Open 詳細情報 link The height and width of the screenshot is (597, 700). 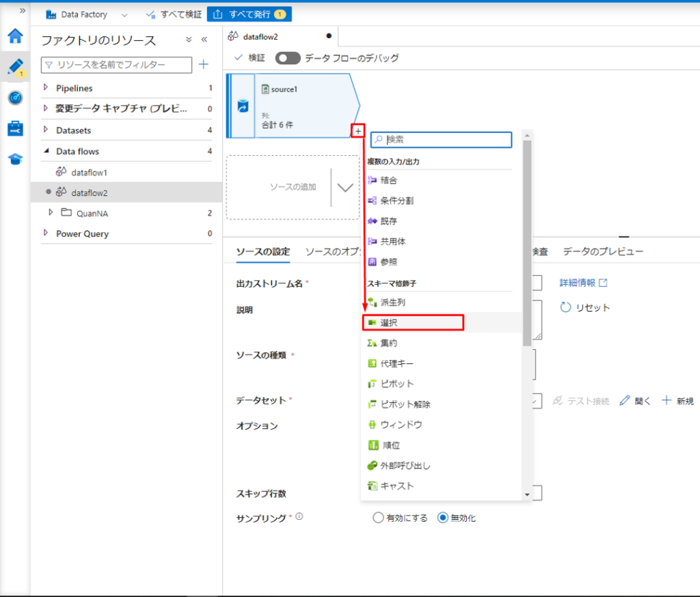click(x=584, y=283)
